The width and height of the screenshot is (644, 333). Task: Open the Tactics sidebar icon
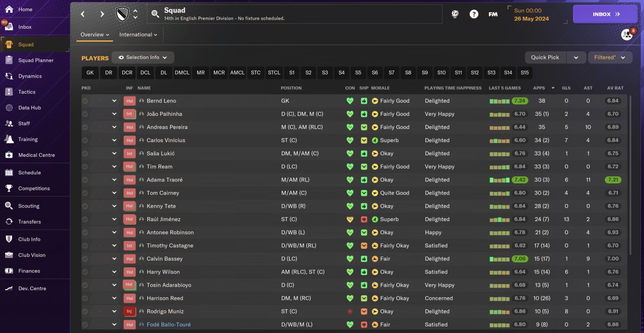pos(9,92)
